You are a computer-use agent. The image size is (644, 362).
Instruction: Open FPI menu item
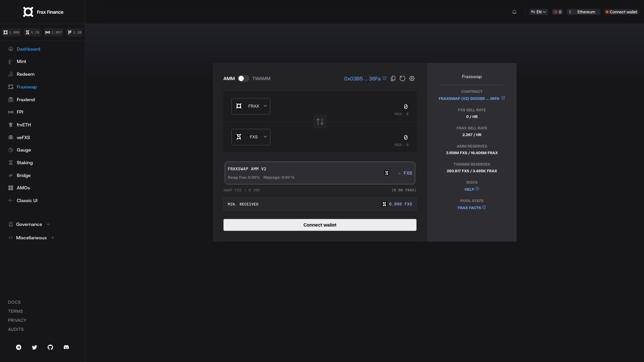pos(20,112)
